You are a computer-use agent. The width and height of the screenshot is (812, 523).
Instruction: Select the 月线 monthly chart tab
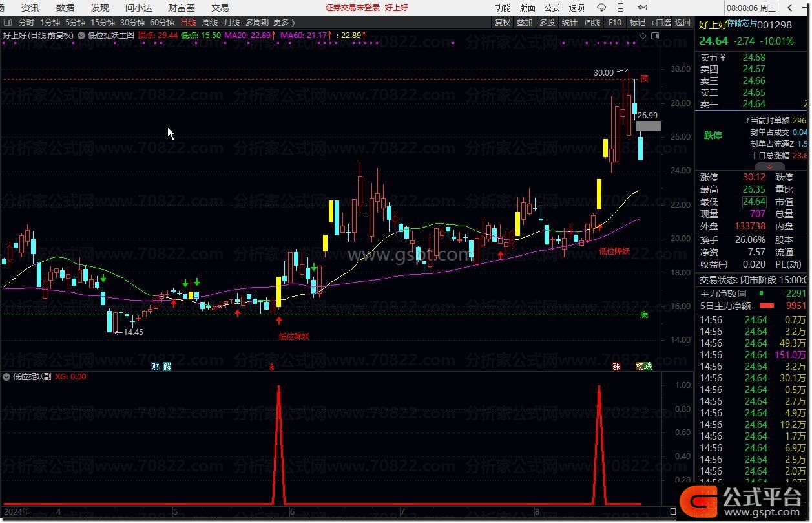tap(231, 22)
